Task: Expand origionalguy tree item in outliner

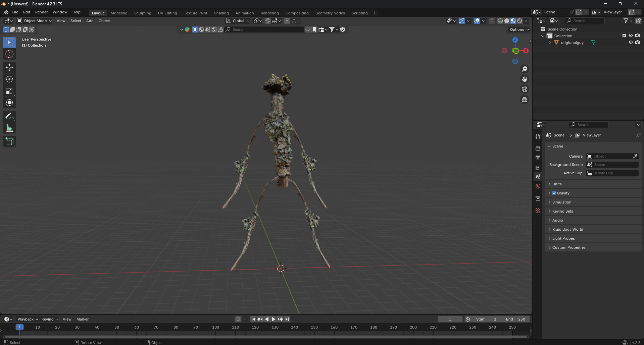Action: tap(550, 43)
